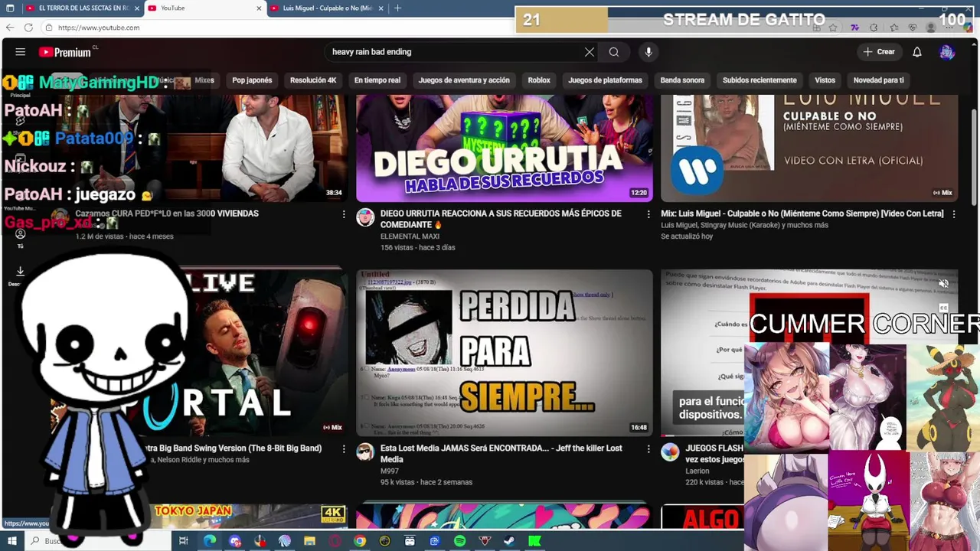Filter by the Resolución 4K chip
Viewport: 980px width, 551px height.
click(x=313, y=80)
